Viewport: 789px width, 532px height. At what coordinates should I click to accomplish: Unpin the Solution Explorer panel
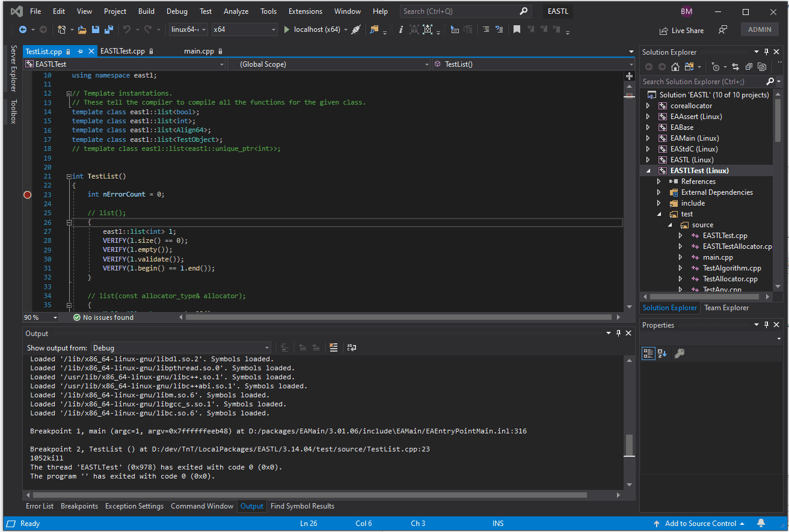coord(766,52)
